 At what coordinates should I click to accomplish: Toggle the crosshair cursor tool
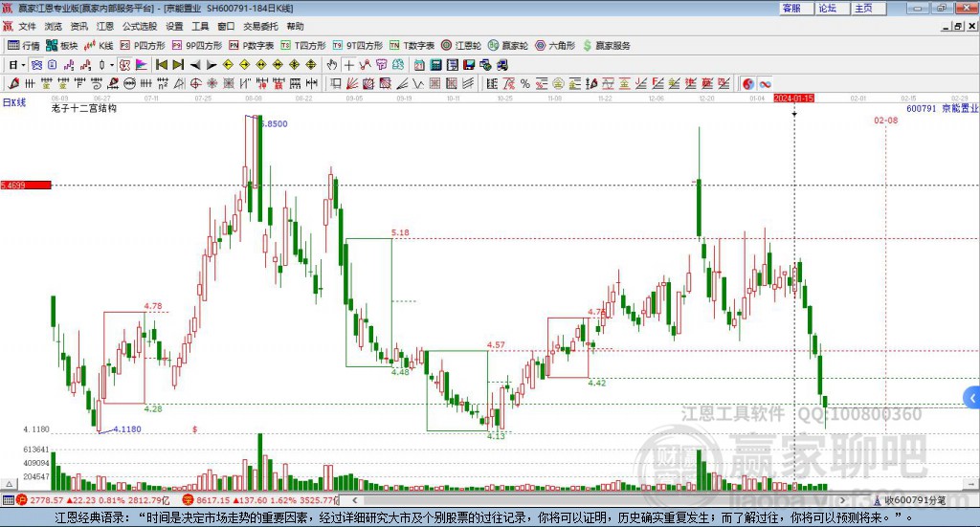click(348, 65)
